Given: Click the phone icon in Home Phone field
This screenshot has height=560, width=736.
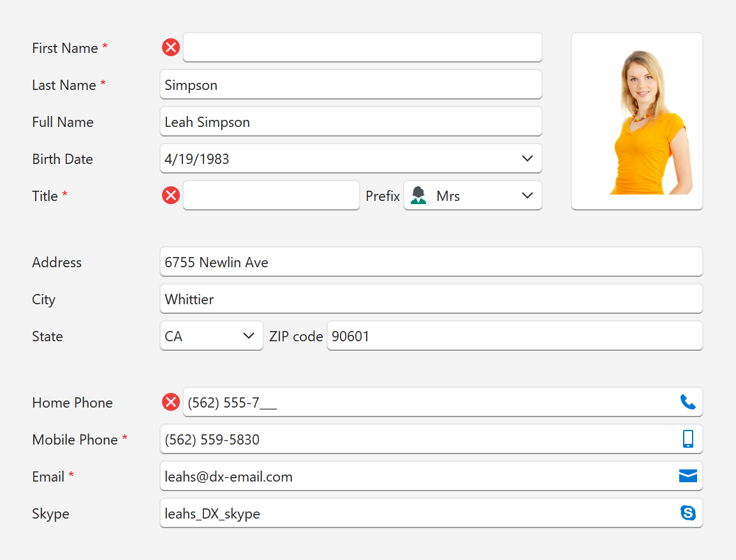Looking at the screenshot, I should [688, 402].
